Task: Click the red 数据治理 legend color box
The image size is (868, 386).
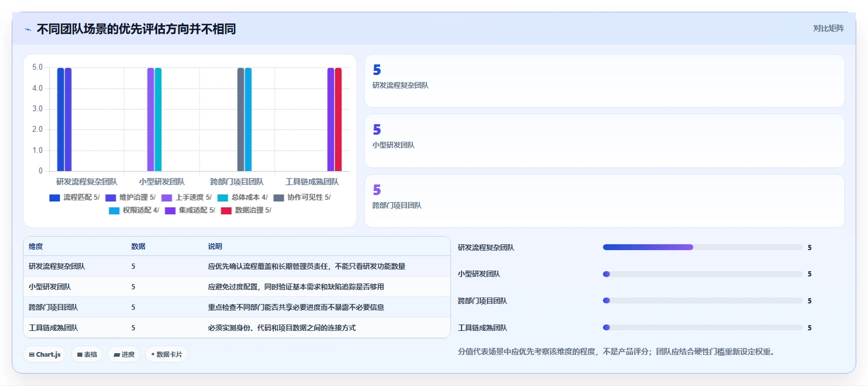Action: point(226,210)
